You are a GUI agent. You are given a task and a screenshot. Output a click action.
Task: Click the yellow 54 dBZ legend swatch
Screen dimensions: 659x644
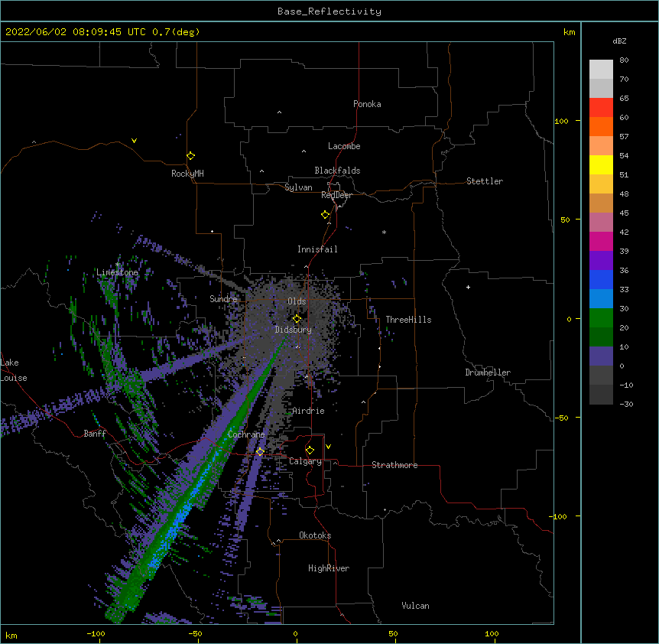pos(601,164)
